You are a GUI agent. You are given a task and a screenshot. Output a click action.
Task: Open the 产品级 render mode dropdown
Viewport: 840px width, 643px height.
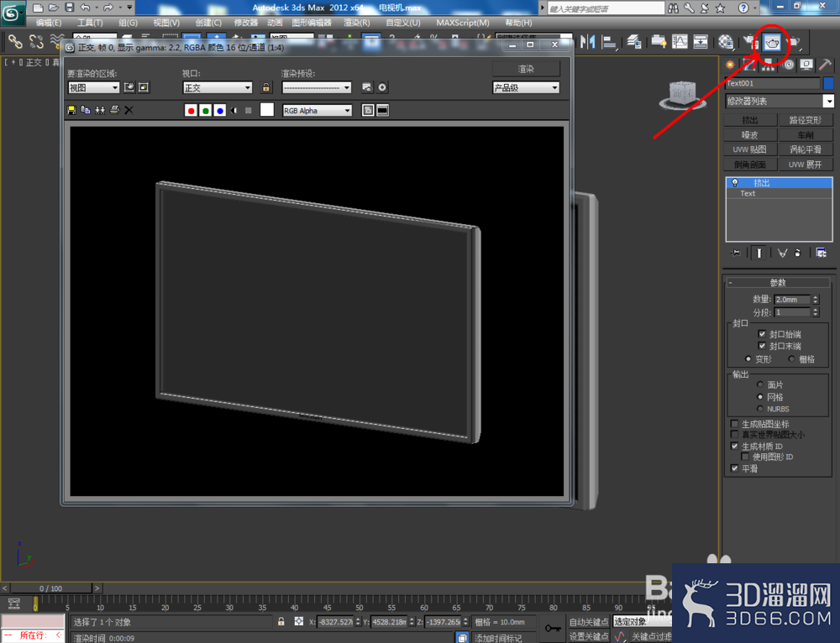point(526,87)
